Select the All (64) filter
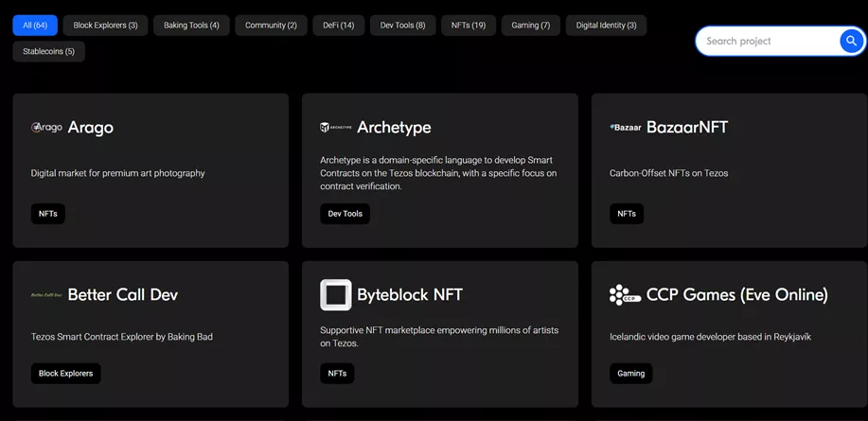Viewport: 868px width, 421px height. 35,25
